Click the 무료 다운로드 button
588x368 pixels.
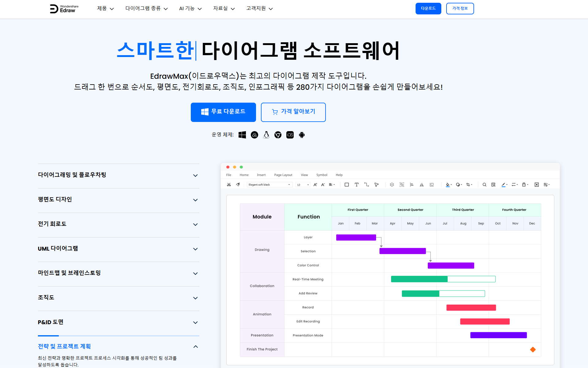223,112
